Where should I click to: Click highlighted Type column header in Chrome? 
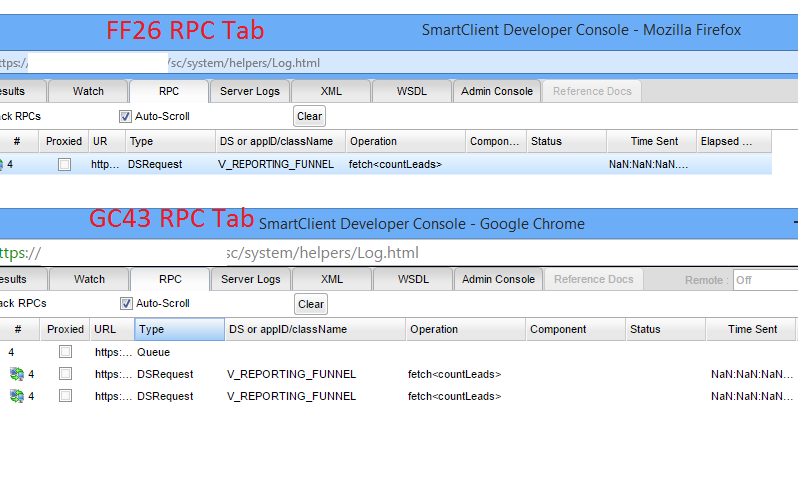(179, 329)
